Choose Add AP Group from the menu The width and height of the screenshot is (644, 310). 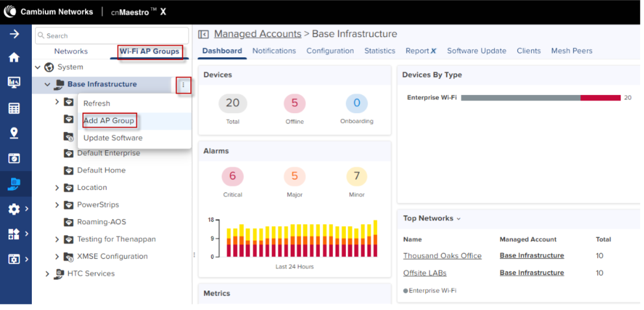108,121
